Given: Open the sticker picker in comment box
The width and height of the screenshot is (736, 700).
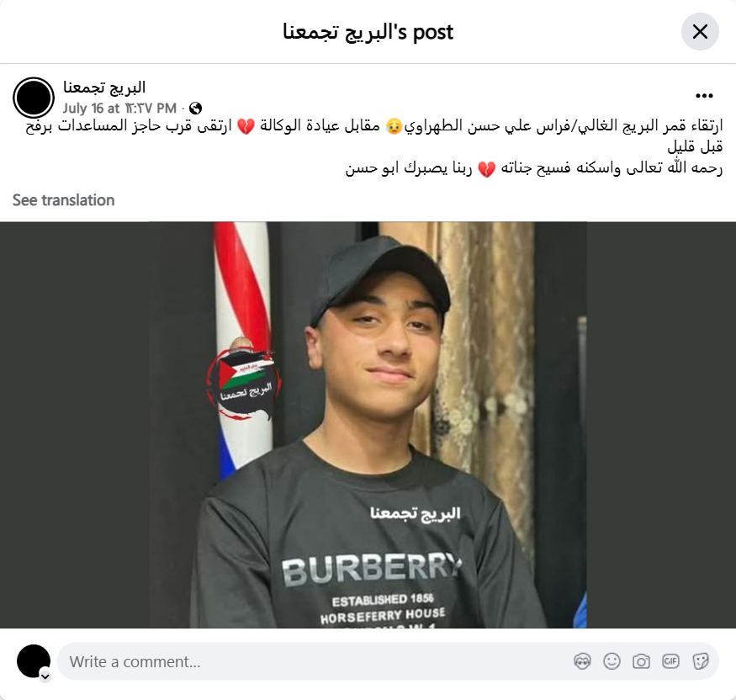Looking at the screenshot, I should click(x=701, y=661).
